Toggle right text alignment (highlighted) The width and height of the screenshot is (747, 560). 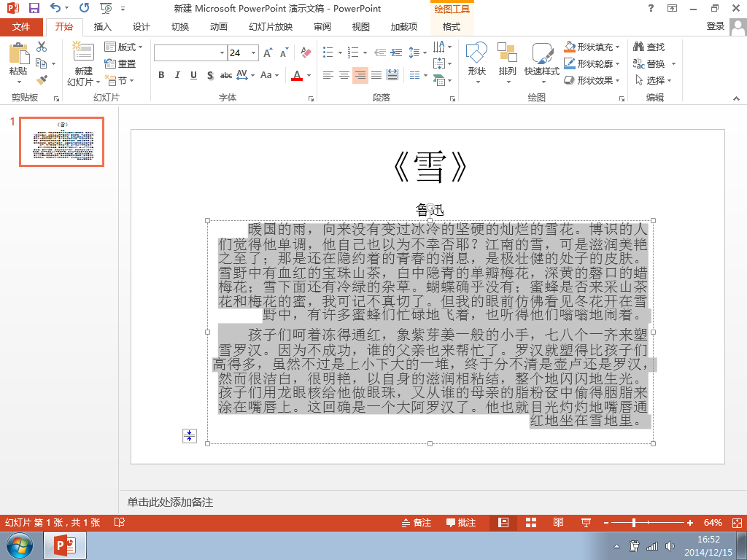click(360, 75)
